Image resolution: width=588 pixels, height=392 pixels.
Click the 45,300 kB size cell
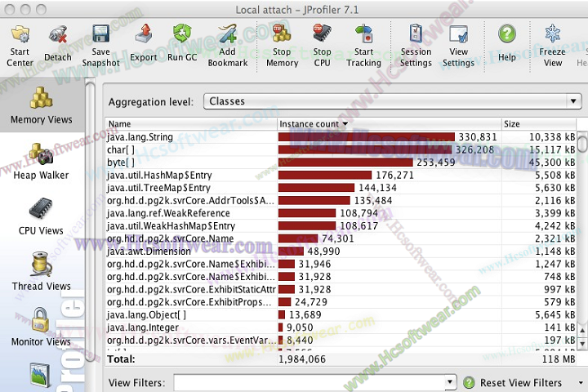551,163
